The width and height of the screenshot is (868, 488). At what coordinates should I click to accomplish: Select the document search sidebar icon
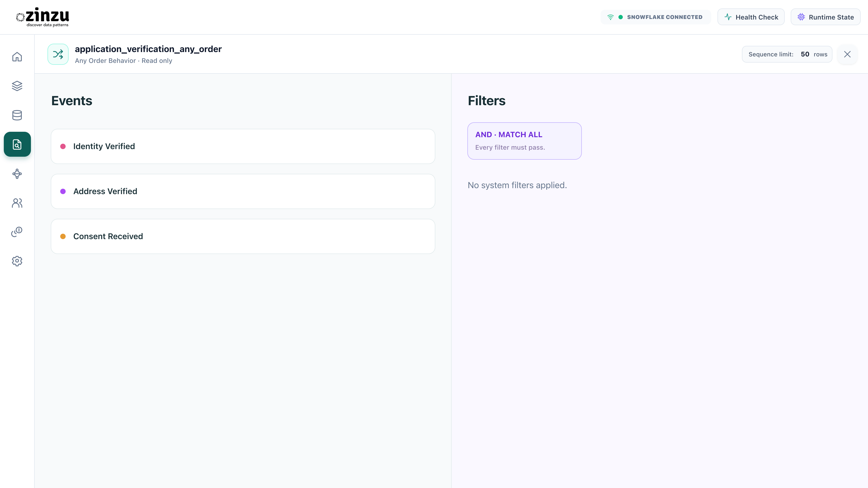click(17, 144)
